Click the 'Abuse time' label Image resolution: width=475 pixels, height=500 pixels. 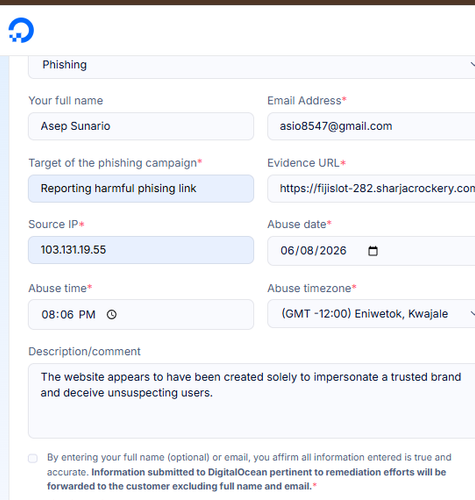pyautogui.click(x=60, y=288)
